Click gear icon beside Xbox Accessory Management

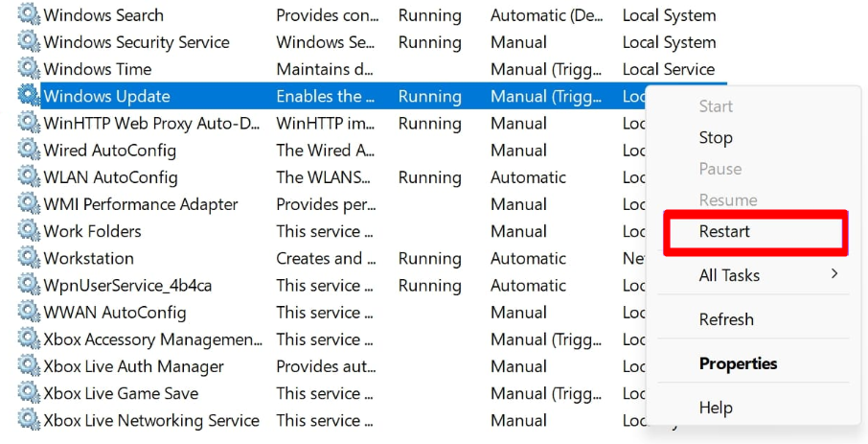29,339
